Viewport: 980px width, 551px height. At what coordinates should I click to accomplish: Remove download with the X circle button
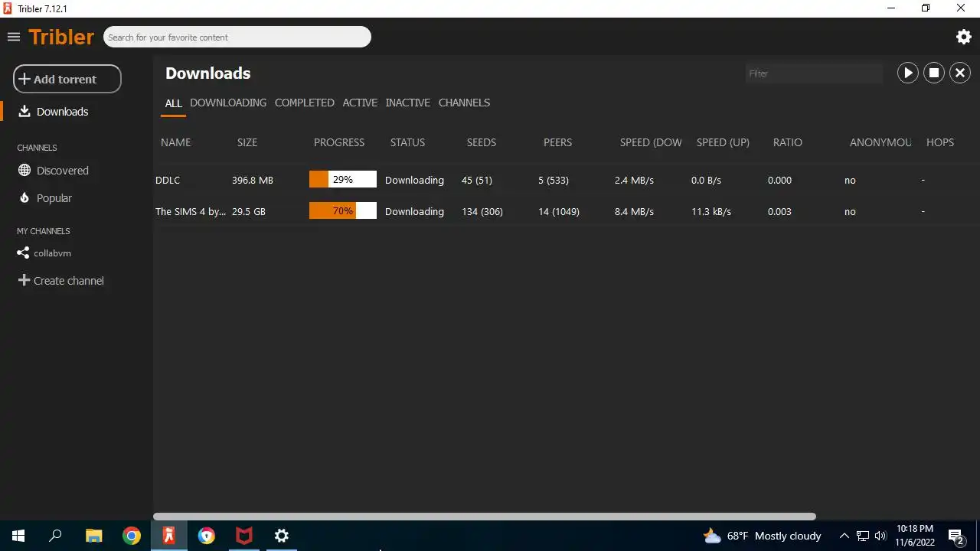tap(960, 73)
